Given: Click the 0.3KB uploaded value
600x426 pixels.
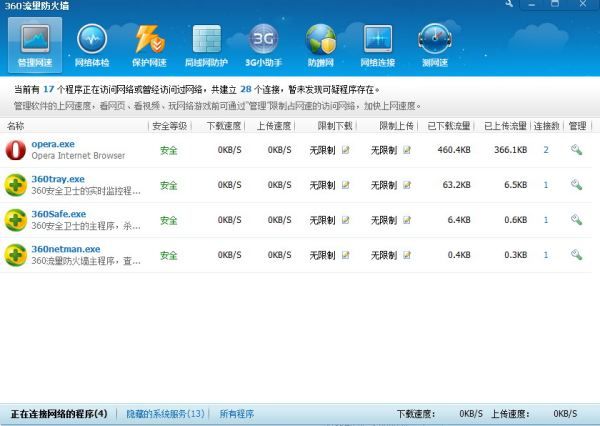Looking at the screenshot, I should [x=515, y=255].
